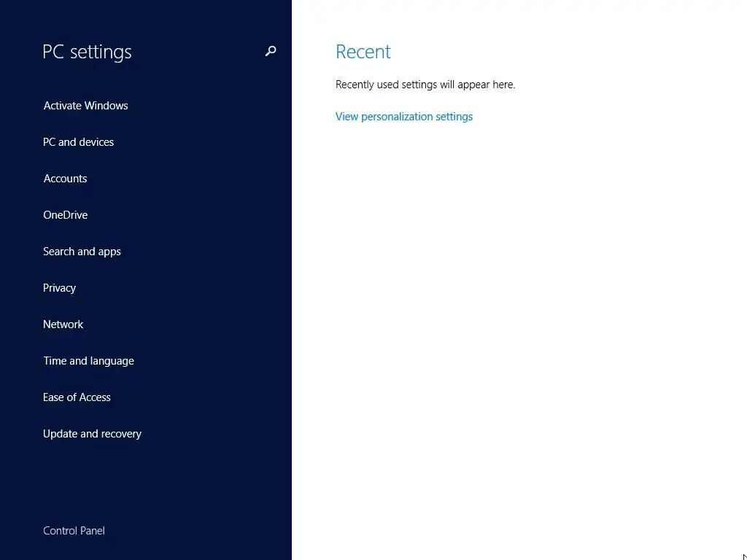Select Search and apps
Viewport: 747px width, 560px height.
(82, 252)
